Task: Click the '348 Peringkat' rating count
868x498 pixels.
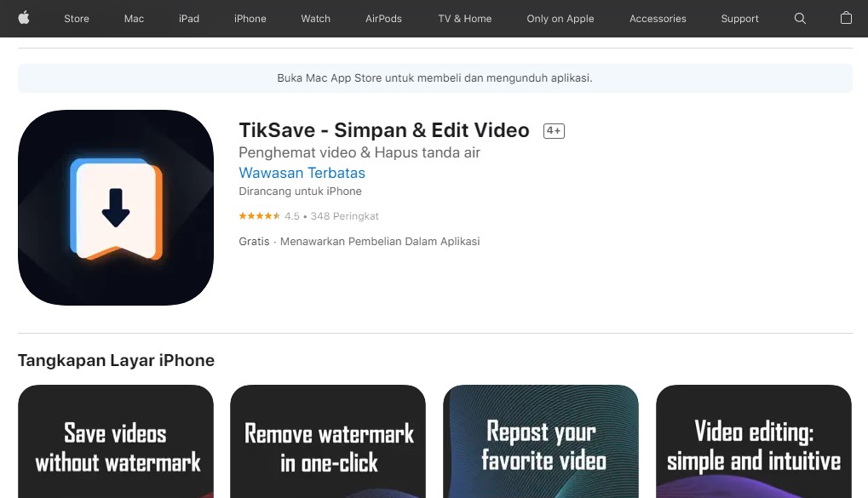Action: tap(344, 216)
